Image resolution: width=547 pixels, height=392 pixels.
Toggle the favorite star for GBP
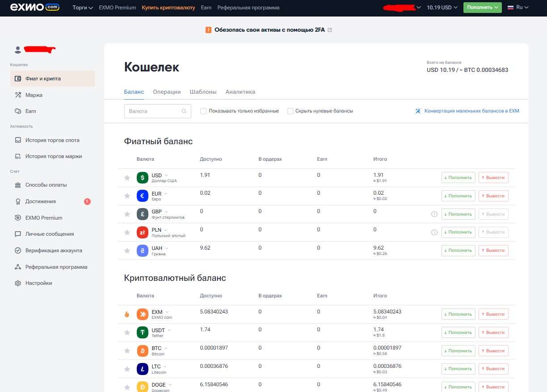click(x=127, y=214)
